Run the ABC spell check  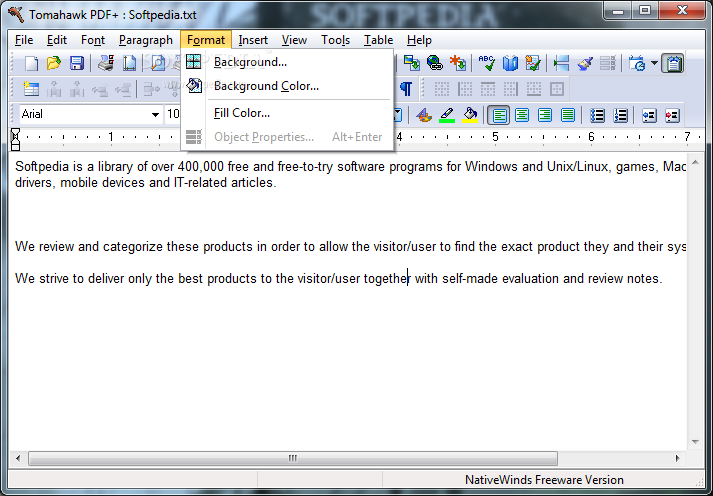coord(487,63)
